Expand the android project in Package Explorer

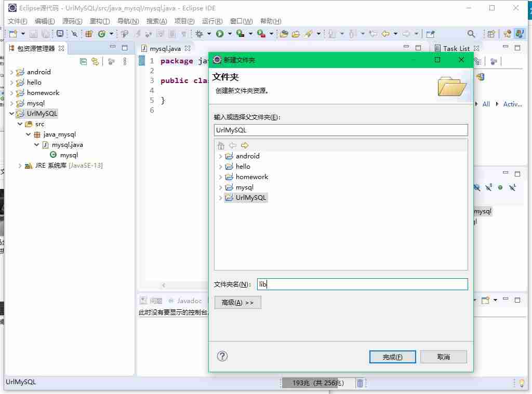click(11, 72)
